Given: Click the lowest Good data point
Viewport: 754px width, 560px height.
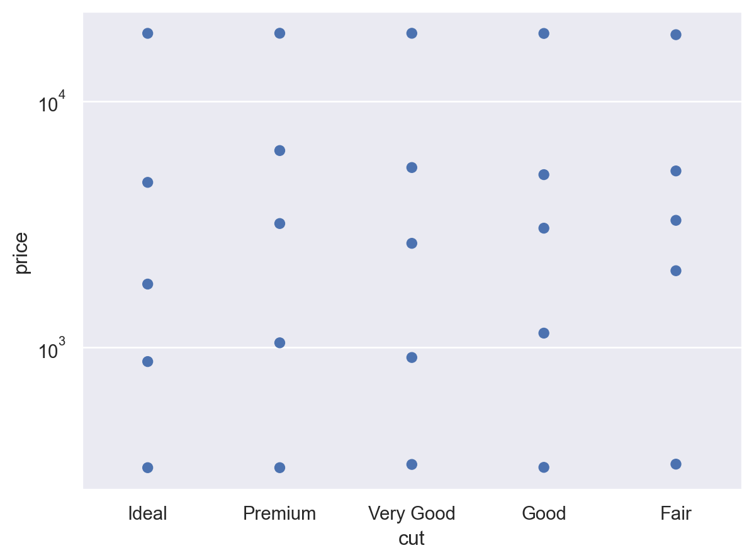Looking at the screenshot, I should pyautogui.click(x=544, y=468).
